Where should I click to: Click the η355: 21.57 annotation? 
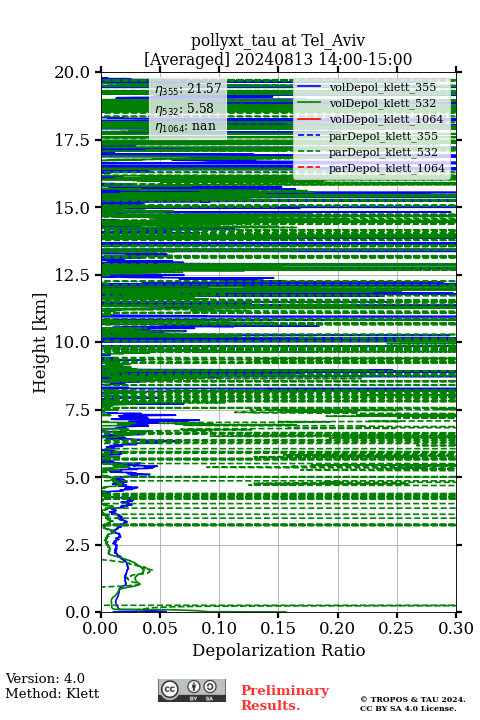click(x=188, y=89)
